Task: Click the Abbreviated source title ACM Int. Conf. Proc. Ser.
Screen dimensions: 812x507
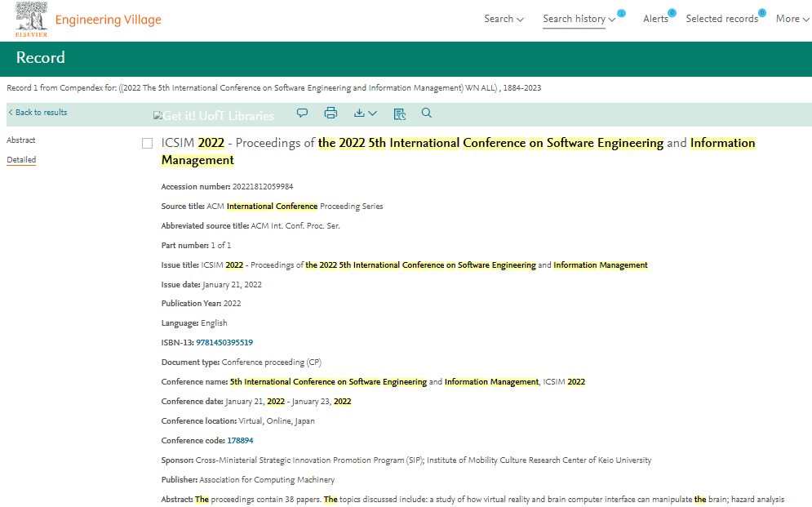Action: [251, 226]
